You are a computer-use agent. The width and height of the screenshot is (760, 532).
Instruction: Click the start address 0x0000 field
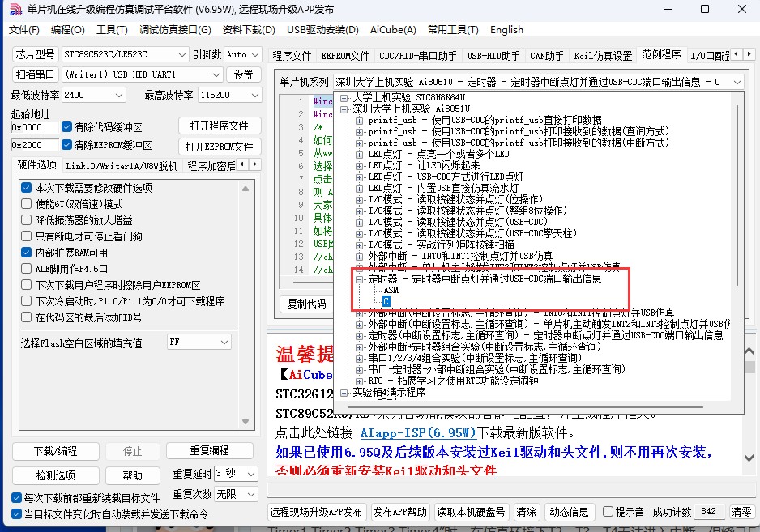point(34,127)
